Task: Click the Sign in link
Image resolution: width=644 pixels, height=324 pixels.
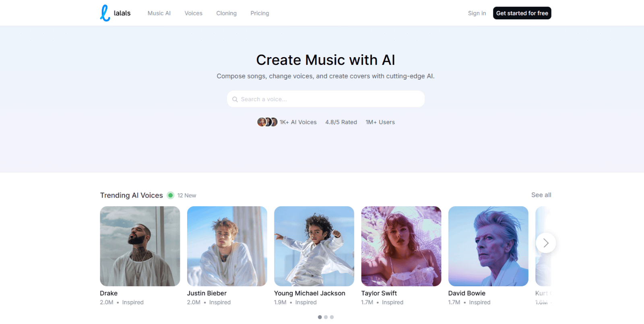Action: coord(477,13)
